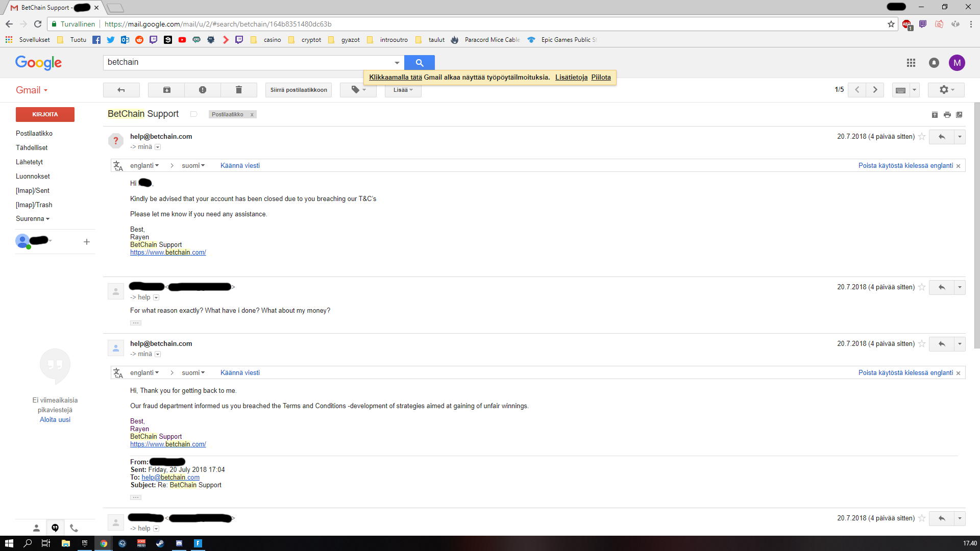980x551 pixels.
Task: Open more options for first message
Action: [x=960, y=137]
